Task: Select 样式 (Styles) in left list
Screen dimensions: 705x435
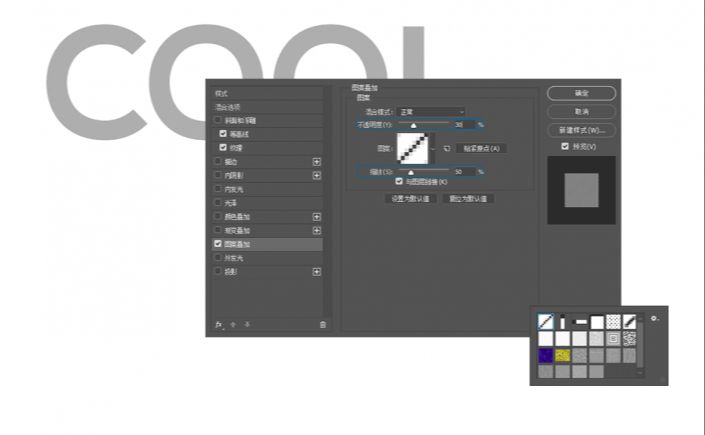Action: tap(268, 94)
